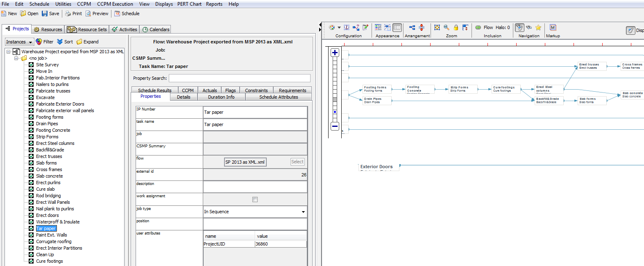Click the padlock icon in Zoom group

(x=456, y=27)
